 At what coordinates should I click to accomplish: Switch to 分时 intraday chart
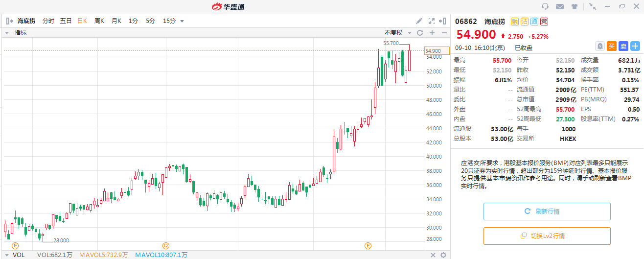point(48,21)
